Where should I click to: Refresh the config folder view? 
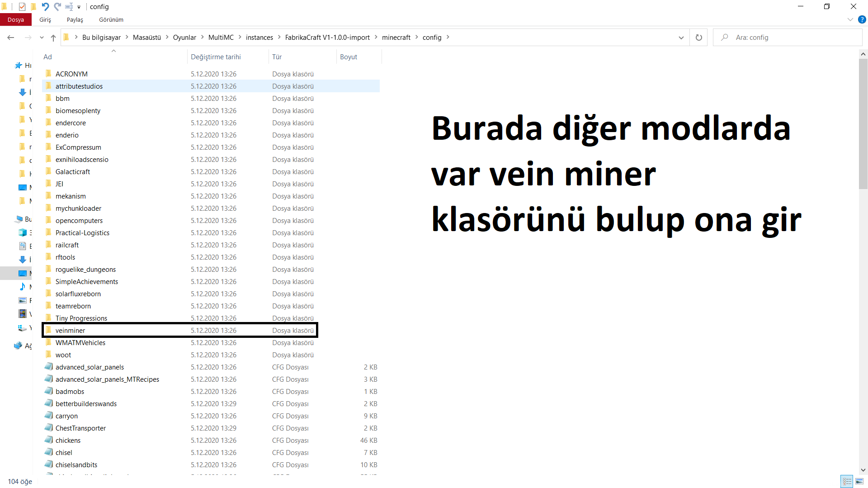pyautogui.click(x=699, y=38)
